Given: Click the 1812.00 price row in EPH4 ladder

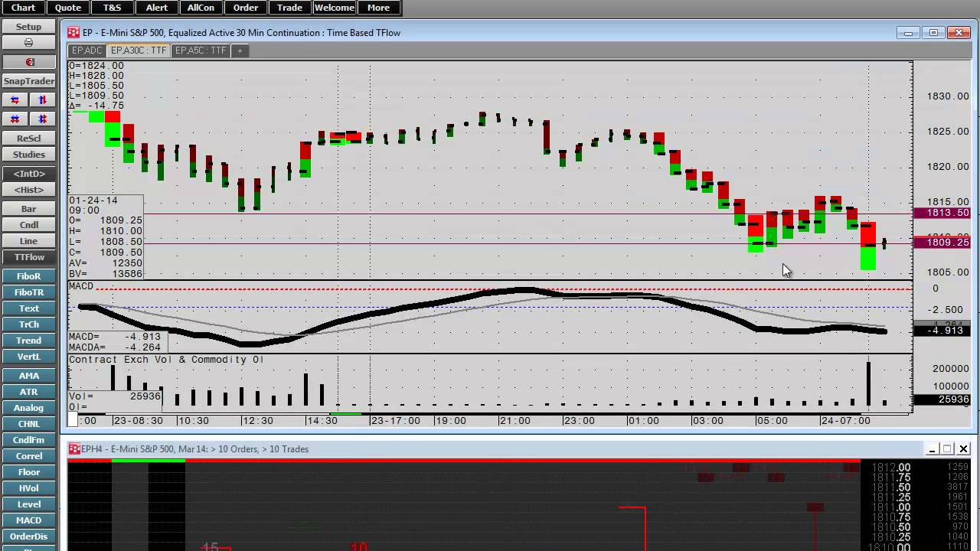Looking at the screenshot, I should [891, 468].
